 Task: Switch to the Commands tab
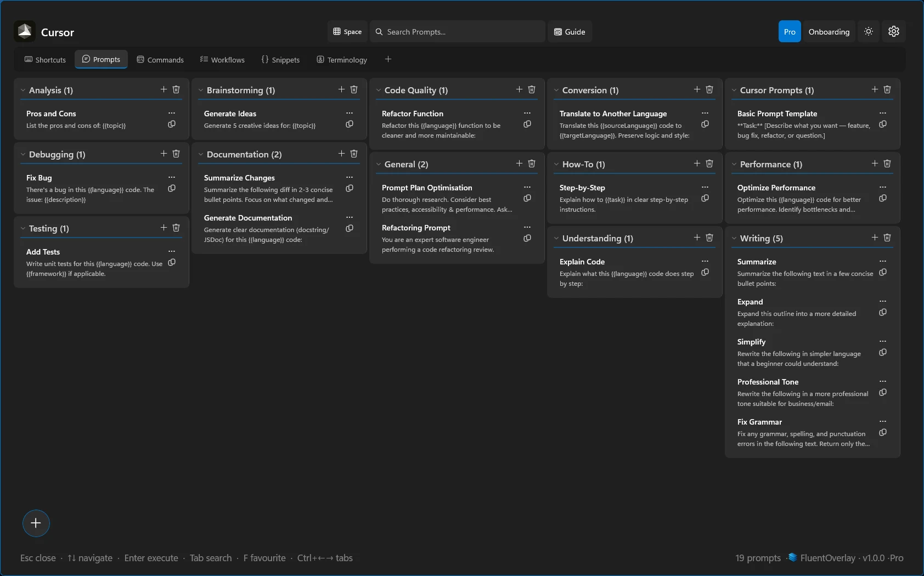point(160,59)
